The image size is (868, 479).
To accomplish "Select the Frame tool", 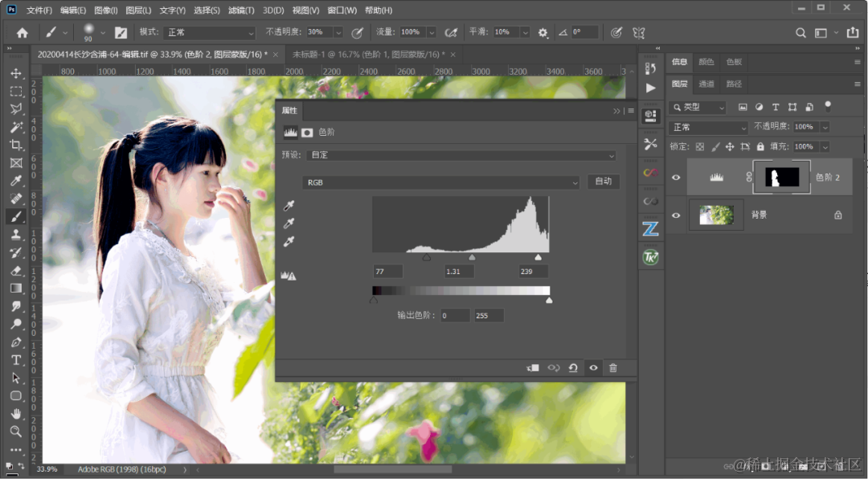I will [16, 163].
